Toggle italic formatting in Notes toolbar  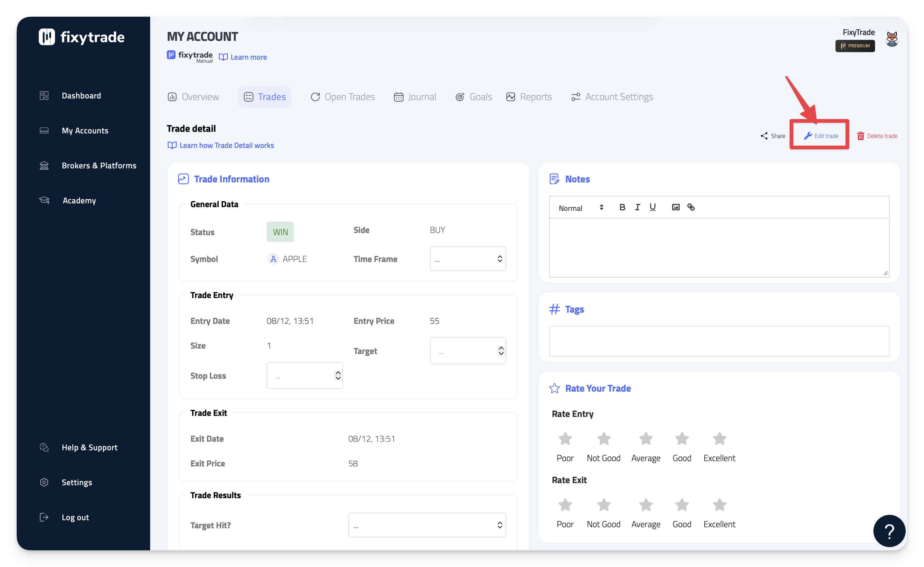637,207
